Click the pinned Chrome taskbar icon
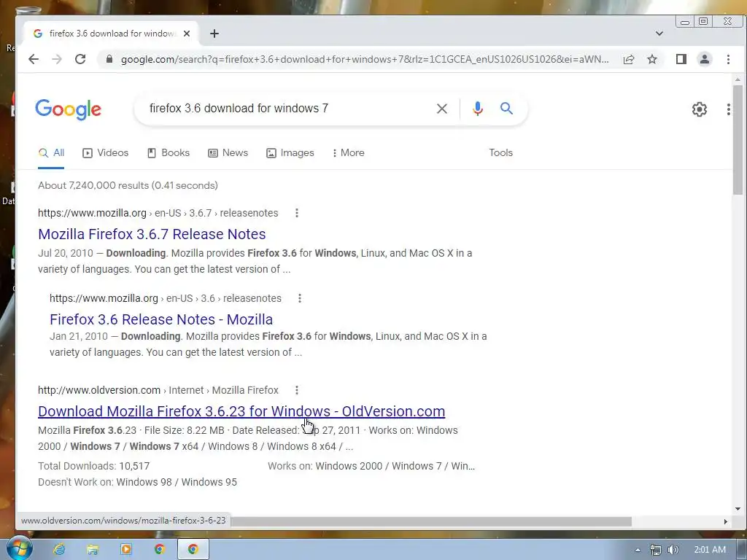The image size is (747, 560). [159, 549]
